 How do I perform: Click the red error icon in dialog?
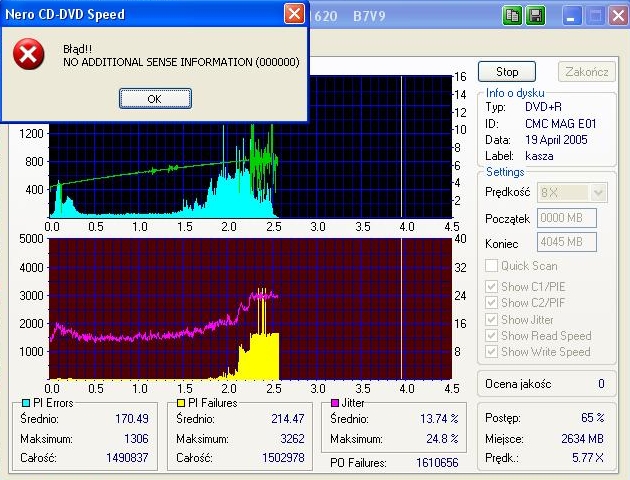(29, 54)
